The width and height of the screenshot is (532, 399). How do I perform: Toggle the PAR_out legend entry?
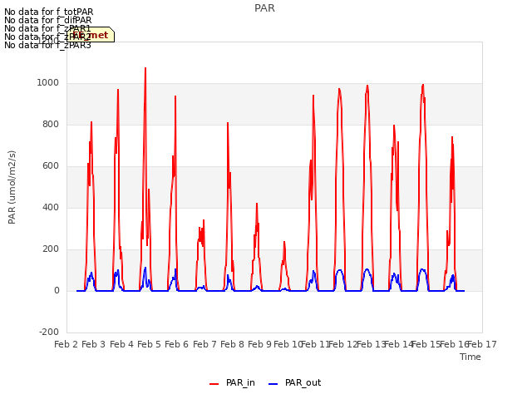[x=294, y=383]
